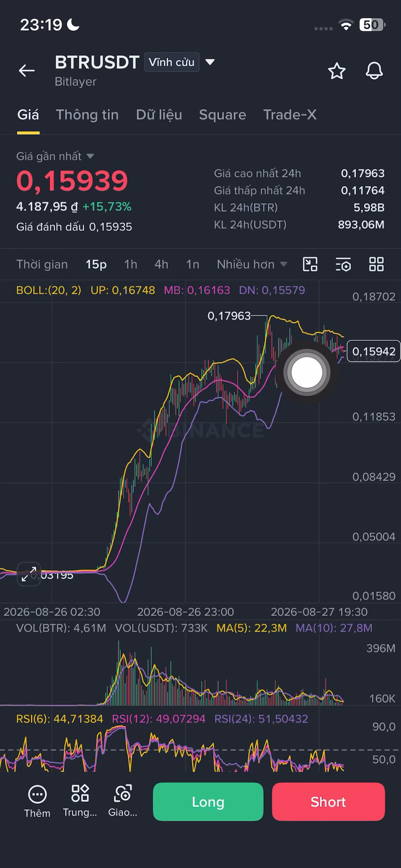Tap the DN: 0,15579 Bollinger value
The image size is (401, 868).
pos(272,290)
